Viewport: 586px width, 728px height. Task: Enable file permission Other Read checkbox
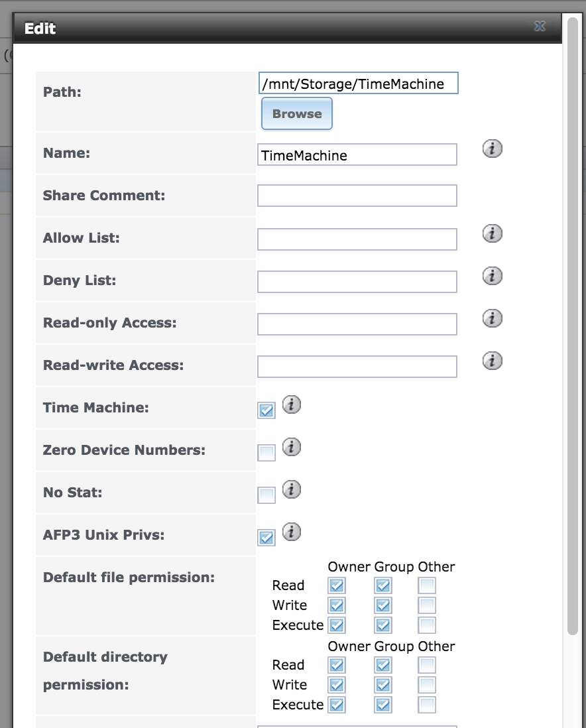(427, 585)
